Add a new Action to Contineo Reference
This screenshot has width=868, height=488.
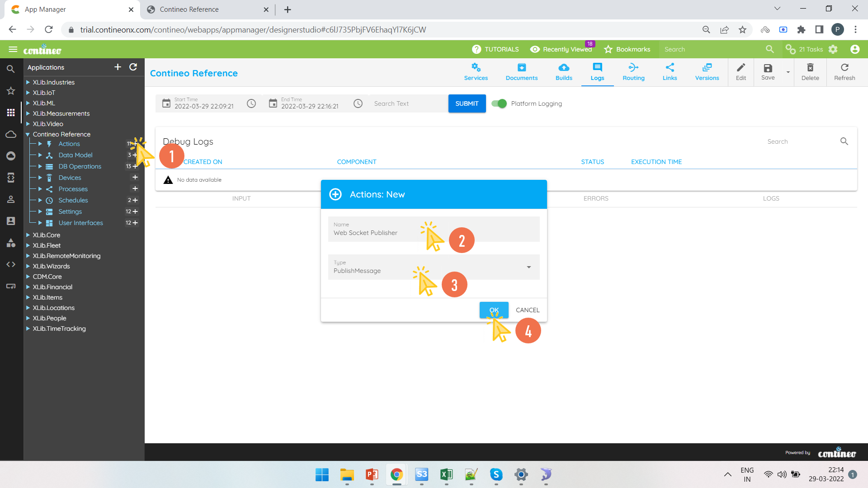click(136, 143)
